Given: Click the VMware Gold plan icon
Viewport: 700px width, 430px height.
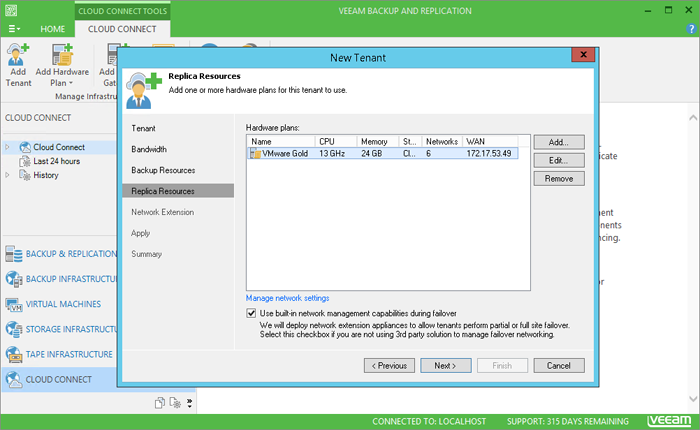Looking at the screenshot, I should [255, 154].
